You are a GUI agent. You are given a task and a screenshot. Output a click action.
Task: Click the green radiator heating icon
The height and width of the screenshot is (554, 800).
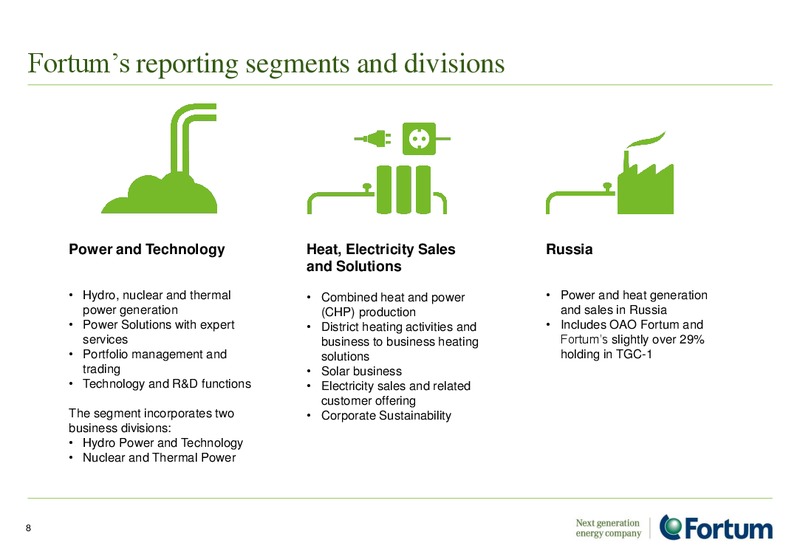[x=377, y=190]
